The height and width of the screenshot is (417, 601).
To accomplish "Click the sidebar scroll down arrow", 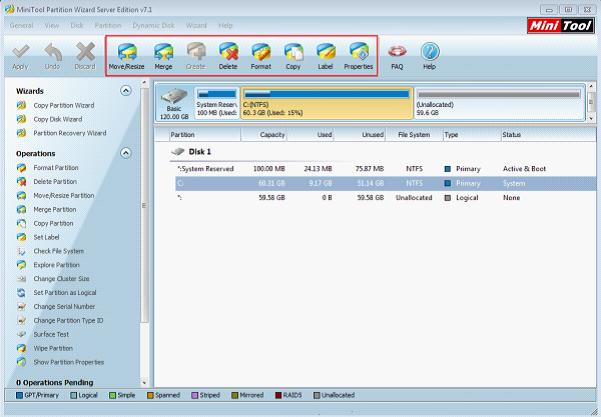I will point(145,383).
